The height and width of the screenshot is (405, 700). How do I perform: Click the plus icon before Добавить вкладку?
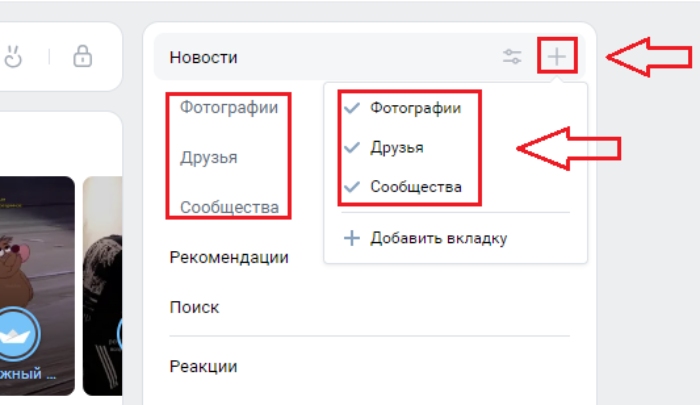pyautogui.click(x=351, y=238)
